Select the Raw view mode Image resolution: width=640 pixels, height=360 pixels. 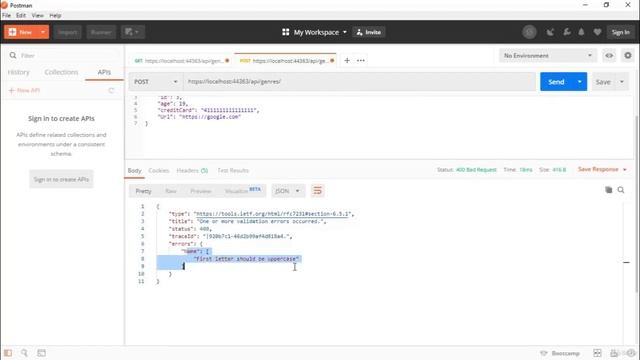pyautogui.click(x=171, y=191)
